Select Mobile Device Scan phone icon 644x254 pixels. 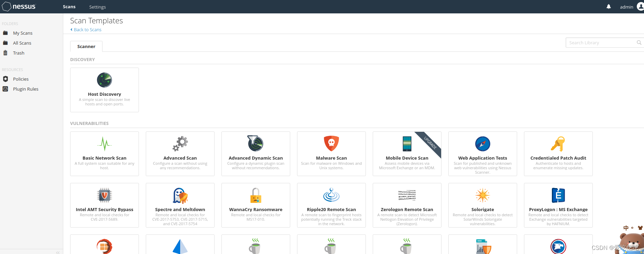point(407,144)
